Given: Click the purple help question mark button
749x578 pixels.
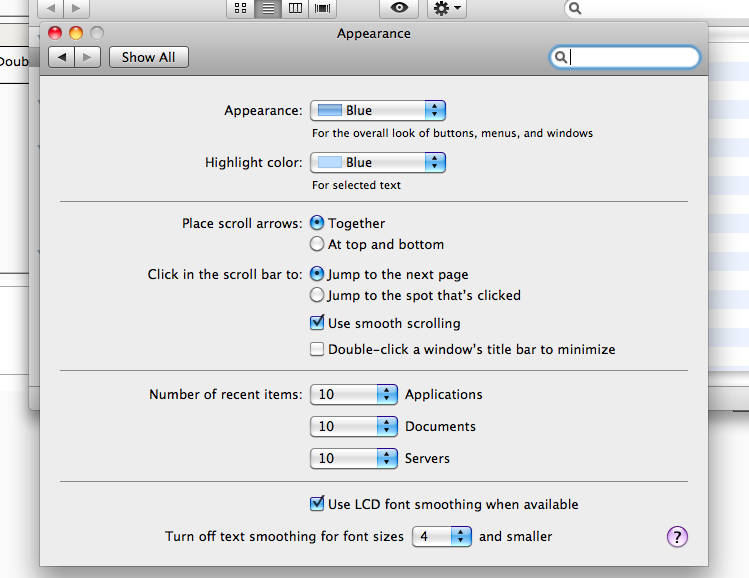Looking at the screenshot, I should tap(677, 536).
